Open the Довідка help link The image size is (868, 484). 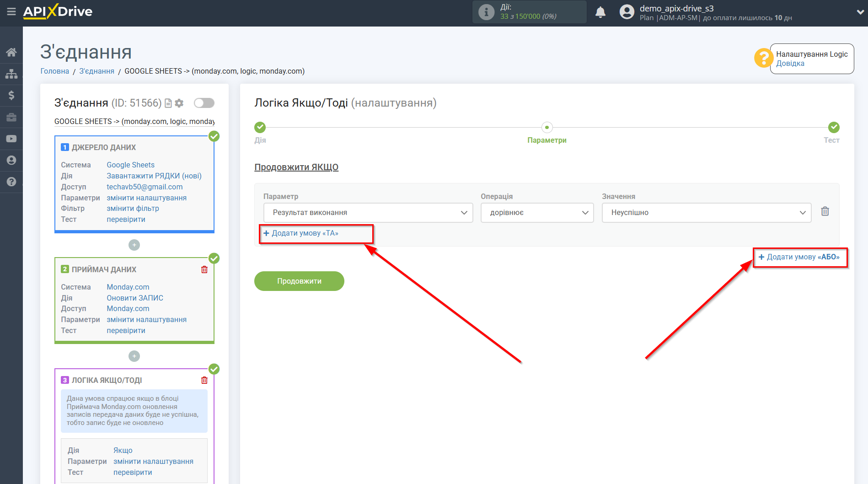[x=790, y=64]
